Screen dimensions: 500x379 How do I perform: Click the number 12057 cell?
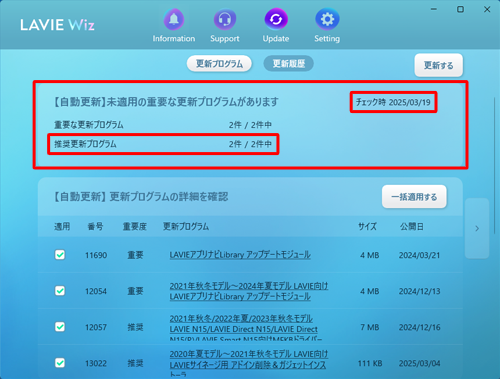tap(96, 327)
